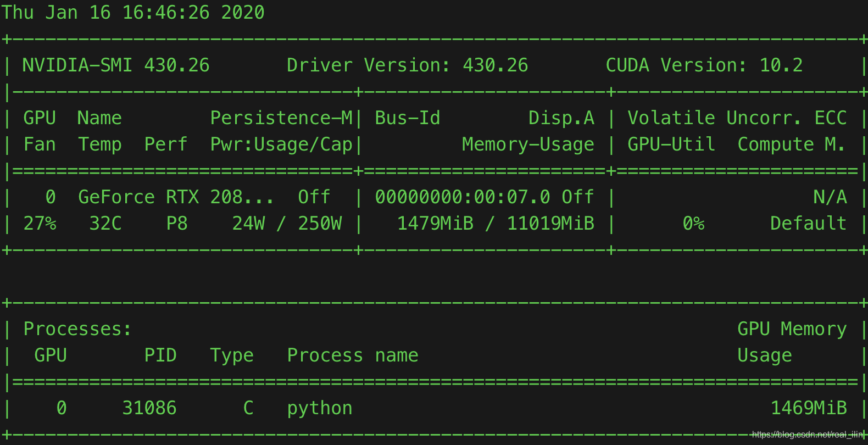Click bus id 00000000:00:07.0

click(462, 197)
